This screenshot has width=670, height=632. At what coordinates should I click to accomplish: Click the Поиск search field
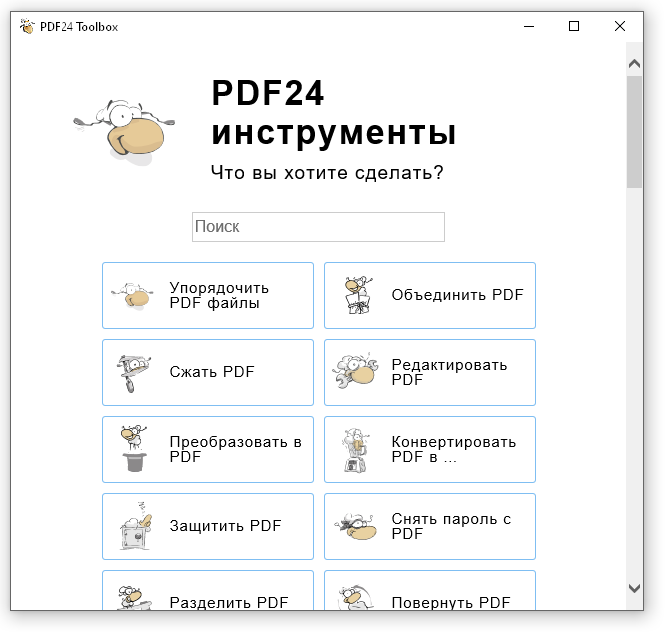pyautogui.click(x=318, y=227)
